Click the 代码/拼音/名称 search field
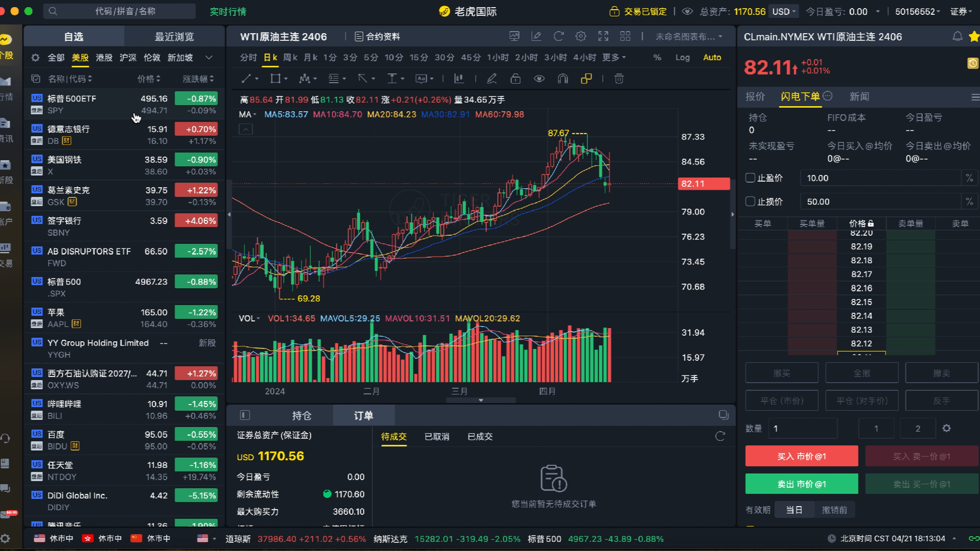This screenshot has width=980, height=551. coord(122,11)
